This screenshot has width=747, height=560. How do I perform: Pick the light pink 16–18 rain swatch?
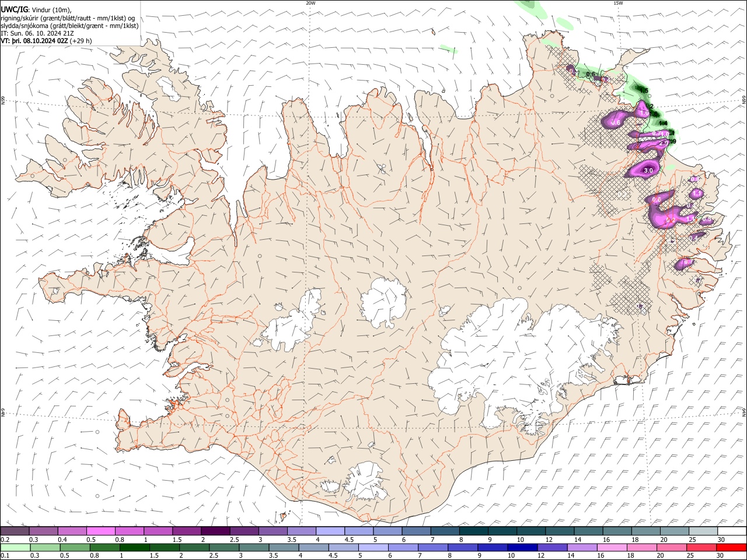point(612,547)
